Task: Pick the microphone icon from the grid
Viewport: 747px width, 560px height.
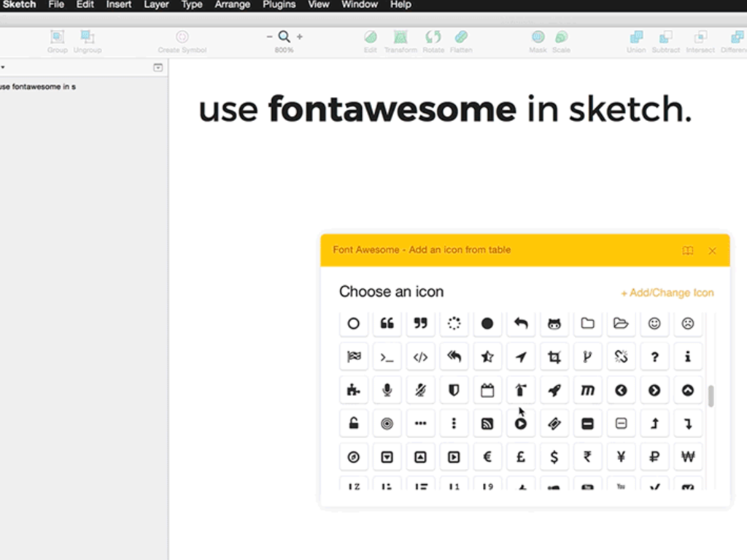Action: [x=387, y=390]
